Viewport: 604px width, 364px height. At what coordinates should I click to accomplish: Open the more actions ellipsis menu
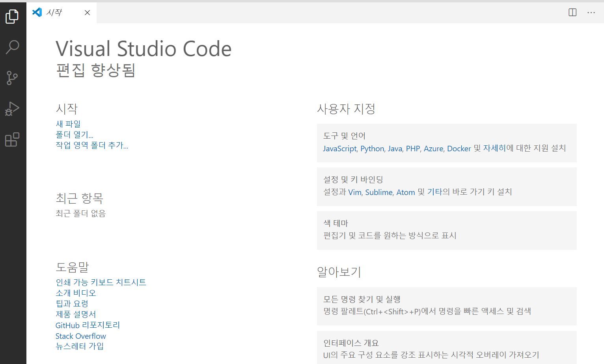coord(591,13)
